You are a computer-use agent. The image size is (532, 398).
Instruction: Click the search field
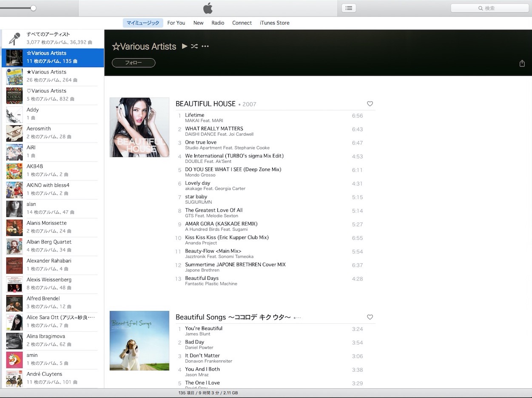pyautogui.click(x=489, y=8)
